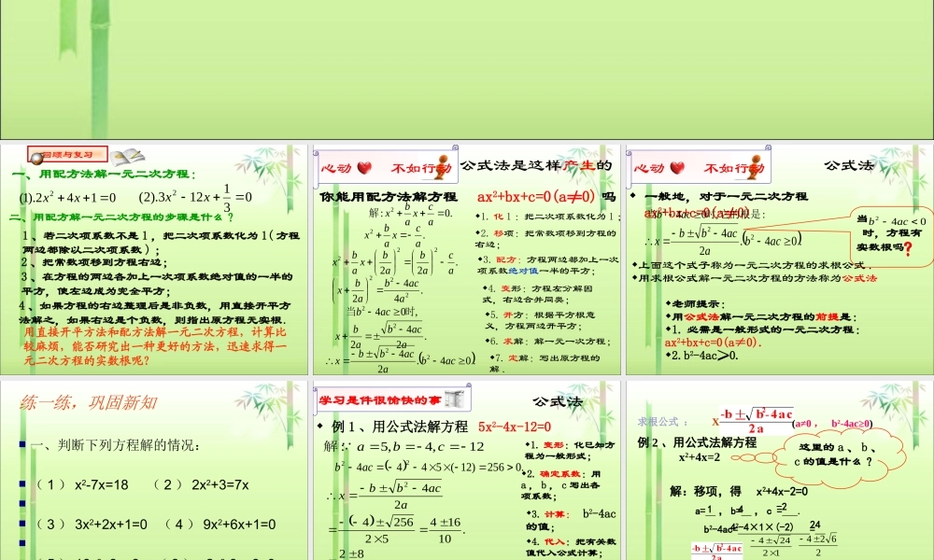Click step 5. 开方：根据平方根意义

point(540,320)
